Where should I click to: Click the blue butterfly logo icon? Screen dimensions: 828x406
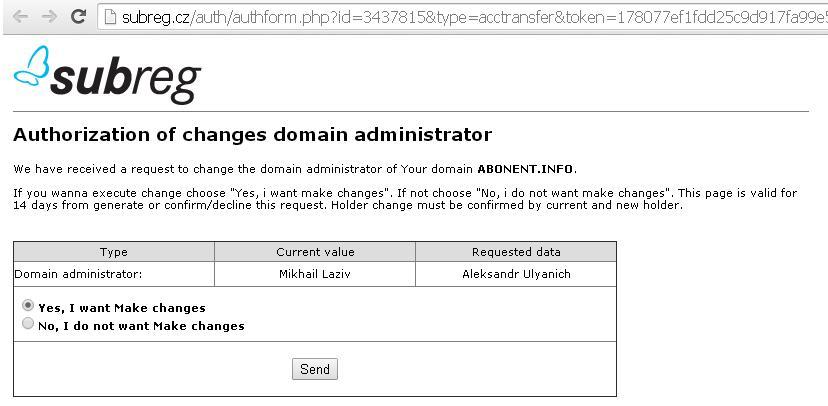click(x=31, y=68)
